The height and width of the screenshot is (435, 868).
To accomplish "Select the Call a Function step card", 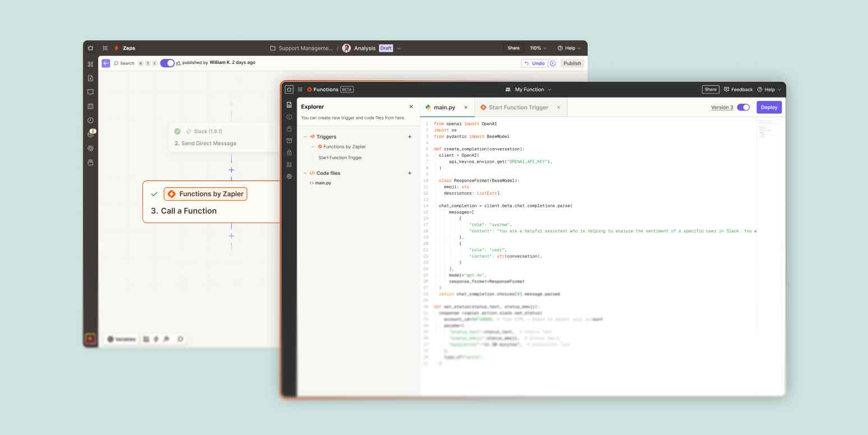I will pyautogui.click(x=211, y=202).
